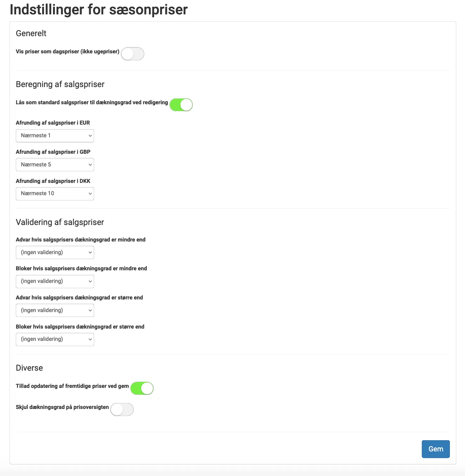The width and height of the screenshot is (465, 476).
Task: Click the "Diverse" section heading
Action: 29,368
